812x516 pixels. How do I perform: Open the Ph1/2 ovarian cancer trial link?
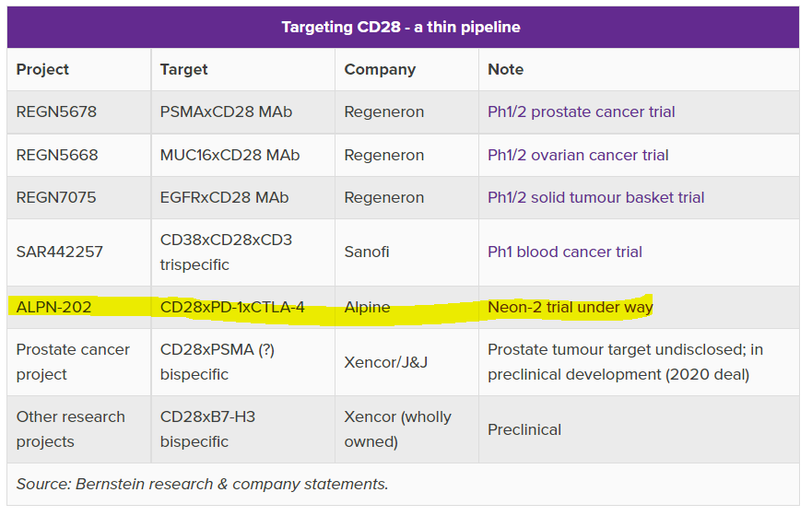pyautogui.click(x=578, y=155)
